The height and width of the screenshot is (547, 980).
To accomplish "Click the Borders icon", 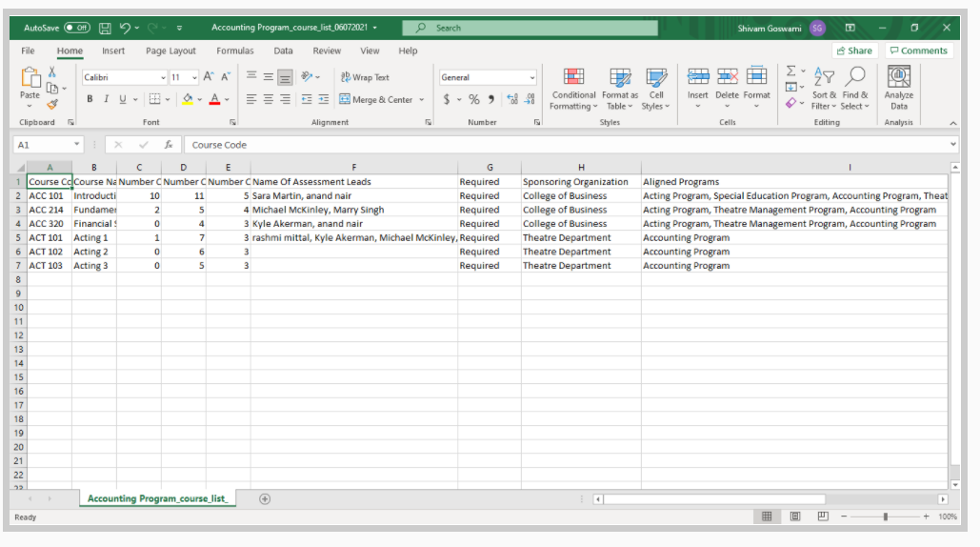I will [154, 99].
